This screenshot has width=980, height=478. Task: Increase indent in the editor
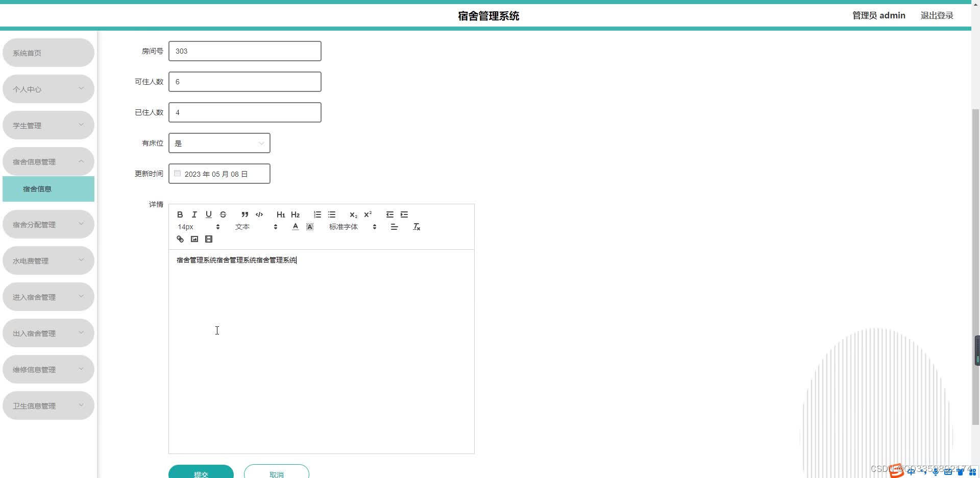(404, 214)
